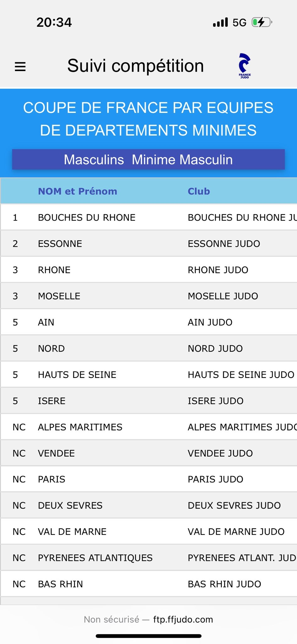Select the MOSELLE team name

tap(59, 296)
